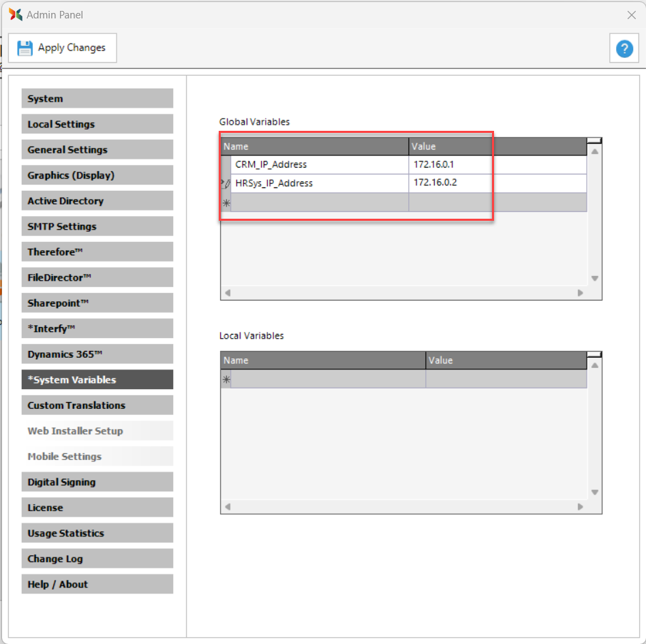
Task: Open the Change Log section
Action: tap(97, 559)
